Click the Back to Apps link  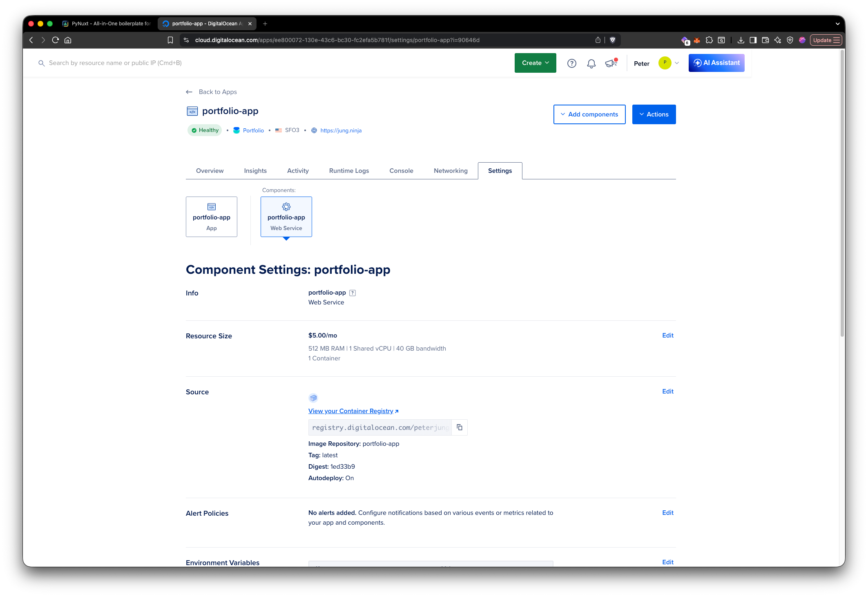pyautogui.click(x=218, y=92)
